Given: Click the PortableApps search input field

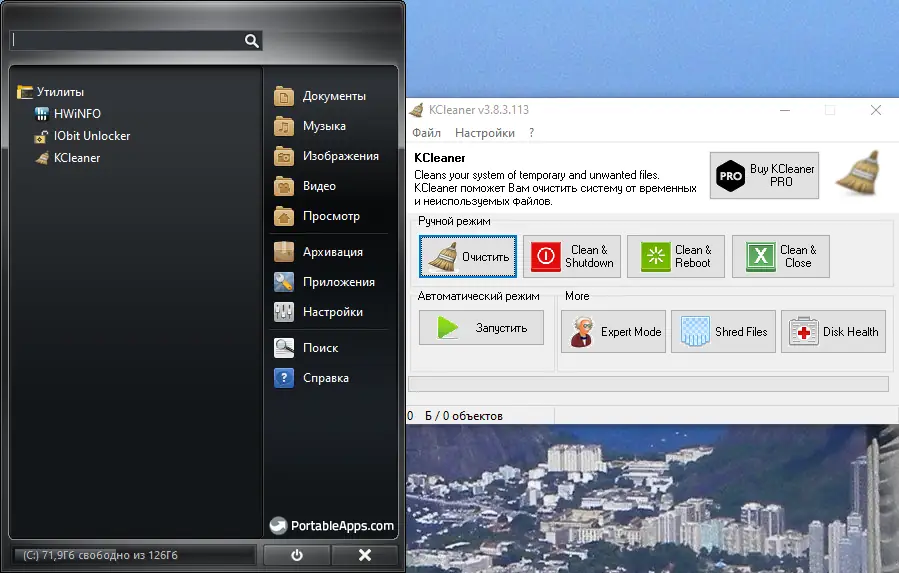Looking at the screenshot, I should pyautogui.click(x=136, y=41).
